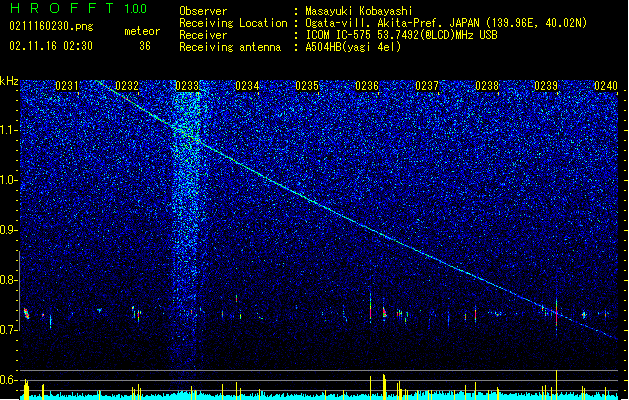The width and height of the screenshot is (629, 400).
Task: Select the filename 0211160230.png
Action: click(x=51, y=26)
